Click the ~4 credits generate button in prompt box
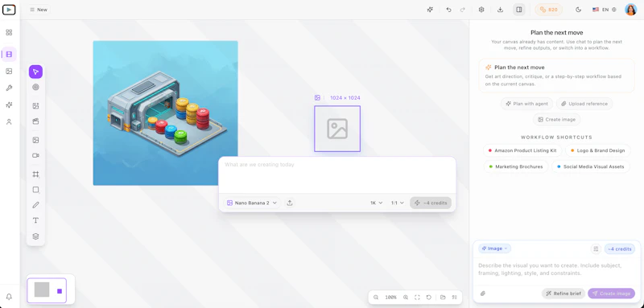Image resolution: width=644 pixels, height=308 pixels. point(431,203)
